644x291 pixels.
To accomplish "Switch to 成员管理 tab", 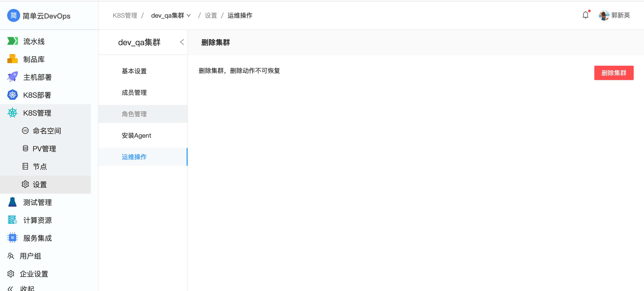I will pos(134,93).
